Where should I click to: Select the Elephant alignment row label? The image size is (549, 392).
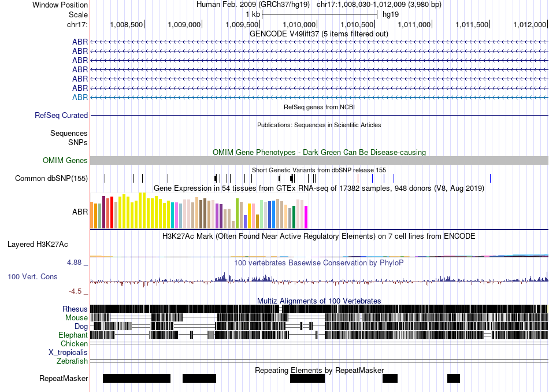(73, 335)
